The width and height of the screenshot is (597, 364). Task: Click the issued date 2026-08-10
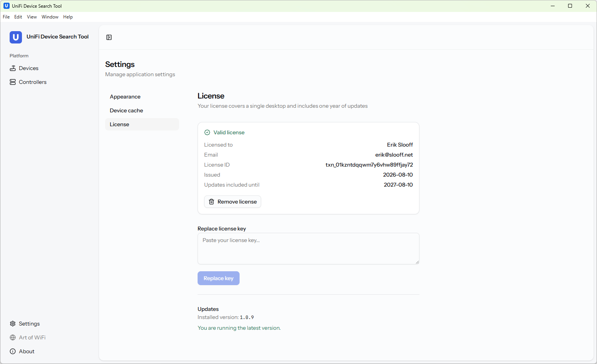(398, 175)
